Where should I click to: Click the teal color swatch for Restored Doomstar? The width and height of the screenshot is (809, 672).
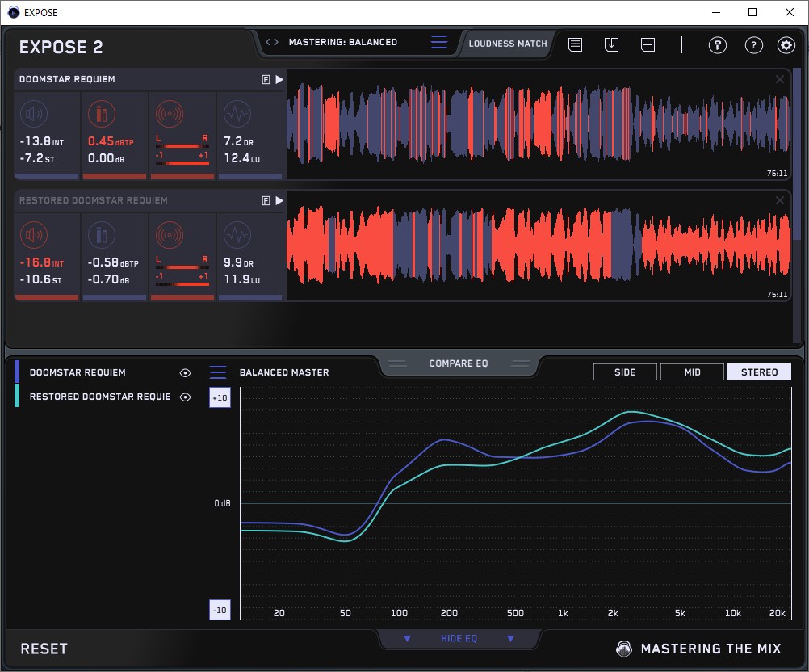(x=17, y=396)
